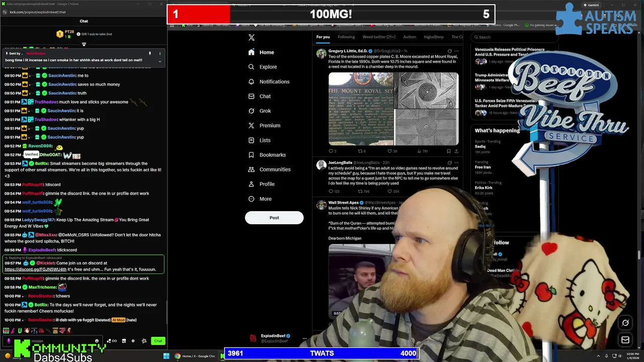The height and width of the screenshot is (362, 644).
Task: Open Kick chat settings gear
Action: [x=133, y=341]
